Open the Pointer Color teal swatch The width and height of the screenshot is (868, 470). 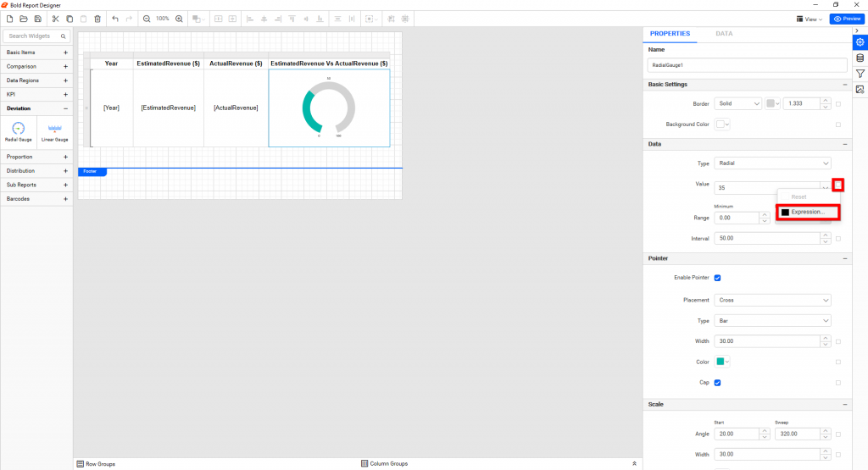722,362
